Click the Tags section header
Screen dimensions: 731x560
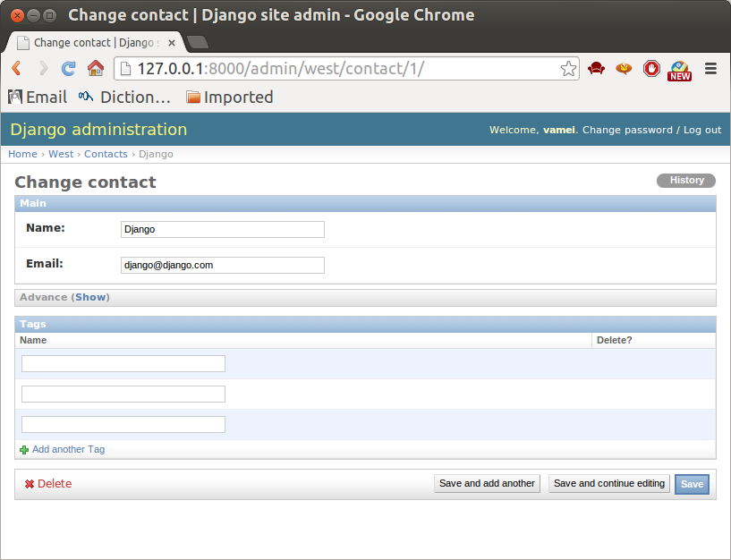pos(365,324)
